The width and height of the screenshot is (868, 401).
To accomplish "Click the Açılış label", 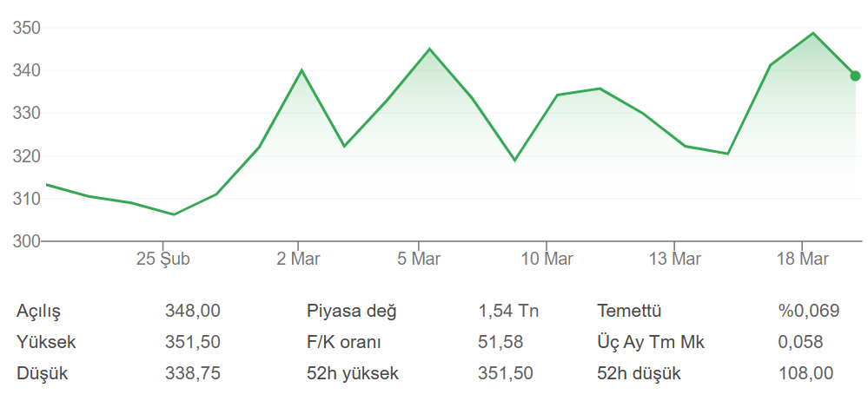I will click(x=39, y=311).
